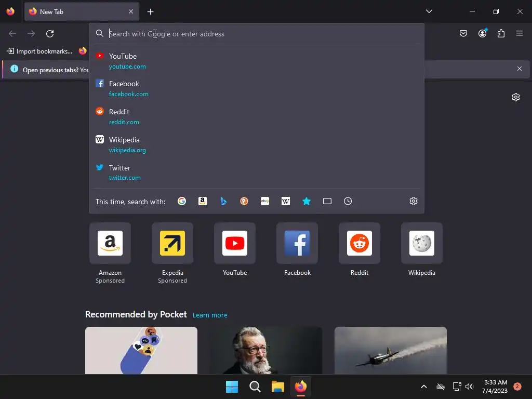Open the network display tray icon

pos(457,387)
